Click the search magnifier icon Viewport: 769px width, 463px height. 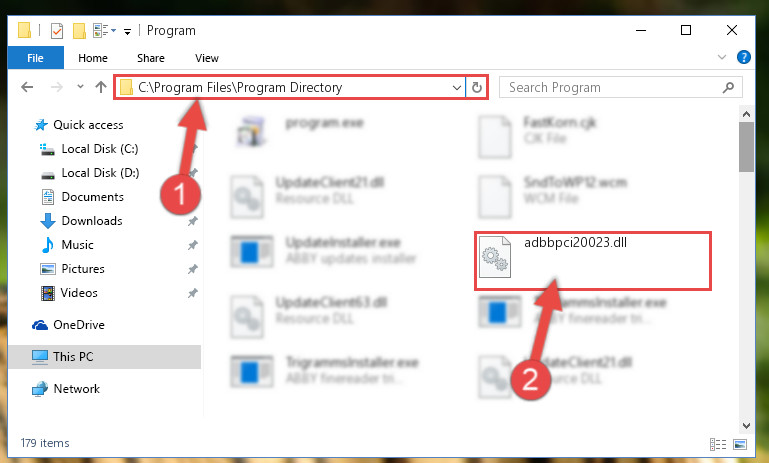(728, 87)
